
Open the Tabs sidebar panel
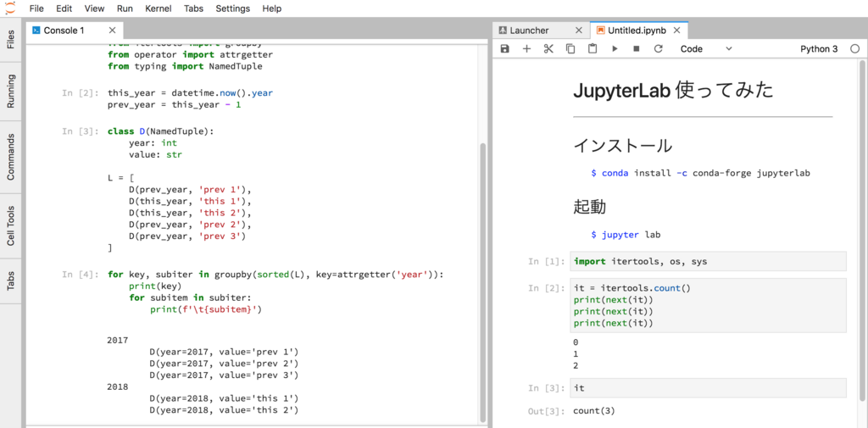point(11,281)
